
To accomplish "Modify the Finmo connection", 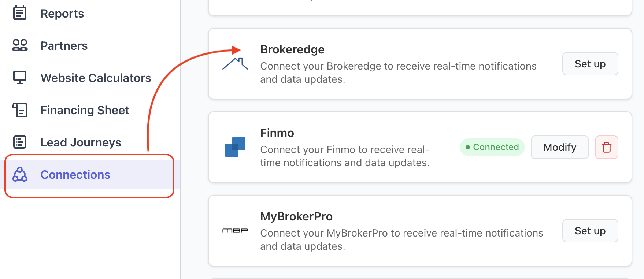I will 559,147.
